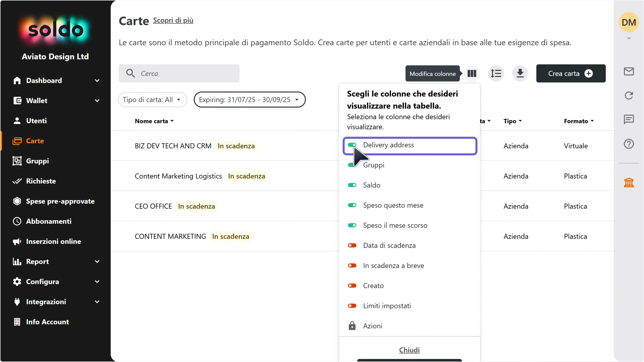Open the Expiring date range dropdown
The height and width of the screenshot is (362, 644).
[x=250, y=100]
